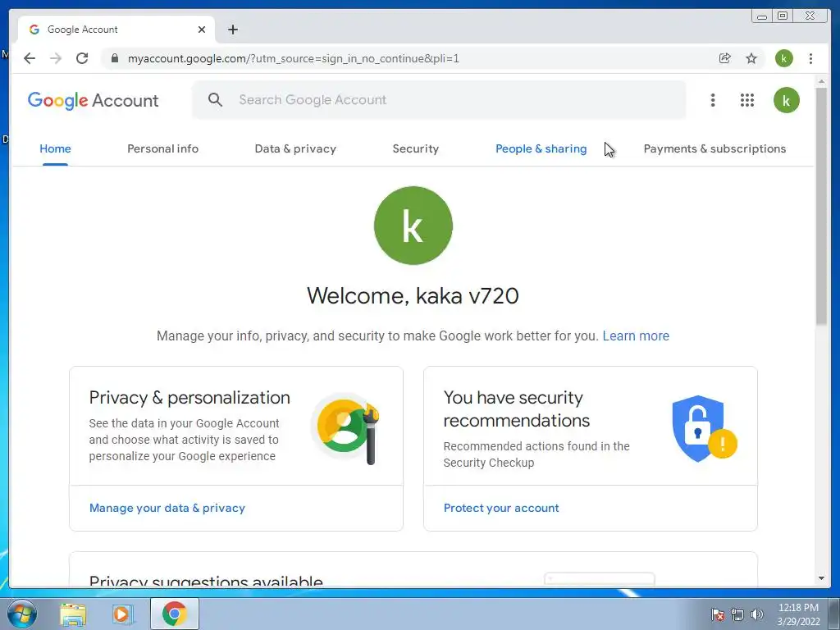The width and height of the screenshot is (840, 630).
Task: Go to the Security tab
Action: (416, 149)
